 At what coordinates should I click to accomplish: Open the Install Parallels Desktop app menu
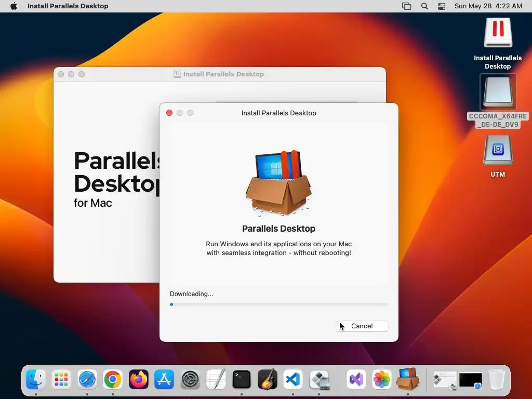click(68, 6)
